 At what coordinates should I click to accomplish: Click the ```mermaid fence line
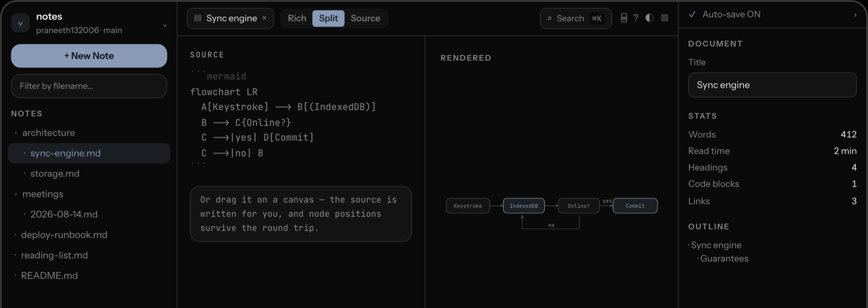coord(219,77)
